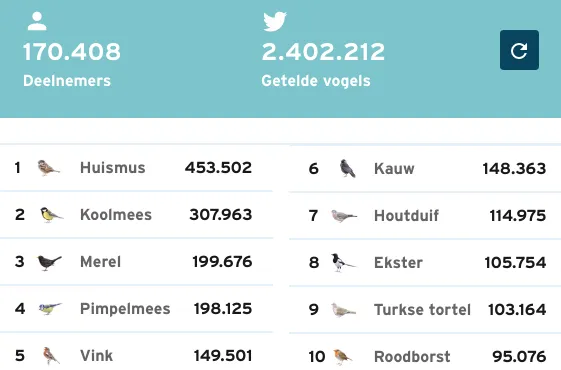Image resolution: width=561 pixels, height=370 pixels.
Task: Click the participants person icon
Action: (x=37, y=21)
